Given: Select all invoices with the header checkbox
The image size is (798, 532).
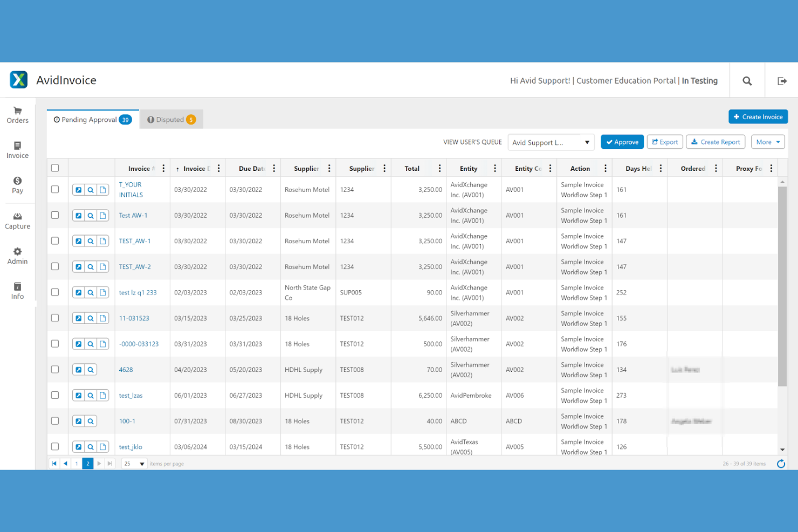Looking at the screenshot, I should pos(55,168).
